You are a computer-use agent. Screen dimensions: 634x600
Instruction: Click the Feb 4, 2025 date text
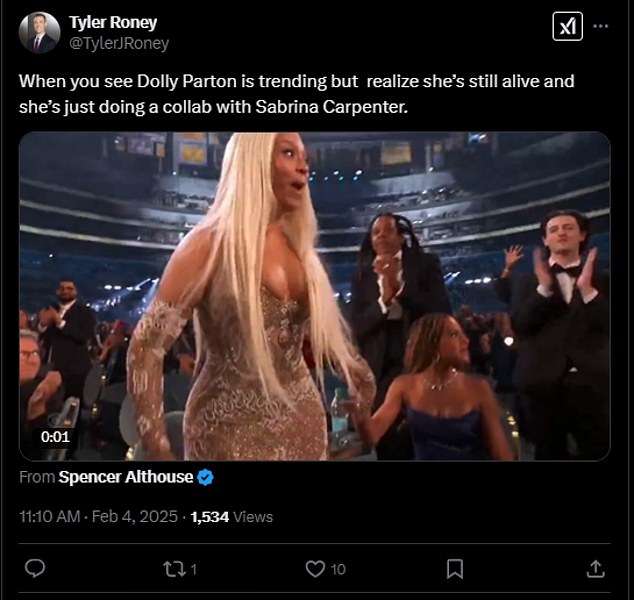point(135,517)
